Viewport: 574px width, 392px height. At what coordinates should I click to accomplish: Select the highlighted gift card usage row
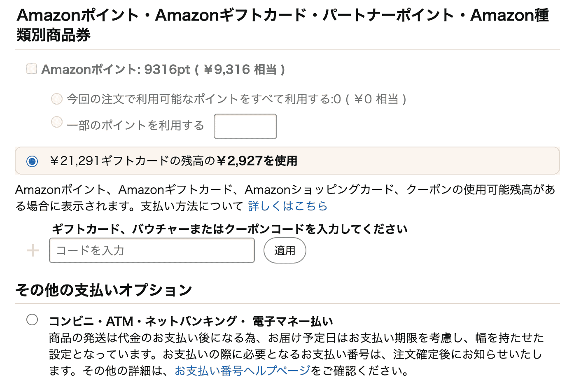(x=165, y=161)
